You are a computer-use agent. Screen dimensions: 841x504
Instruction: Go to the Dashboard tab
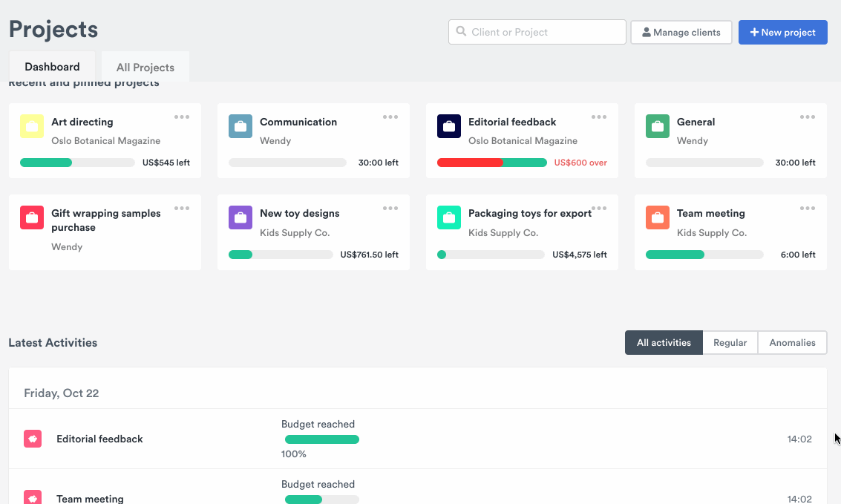[51, 66]
